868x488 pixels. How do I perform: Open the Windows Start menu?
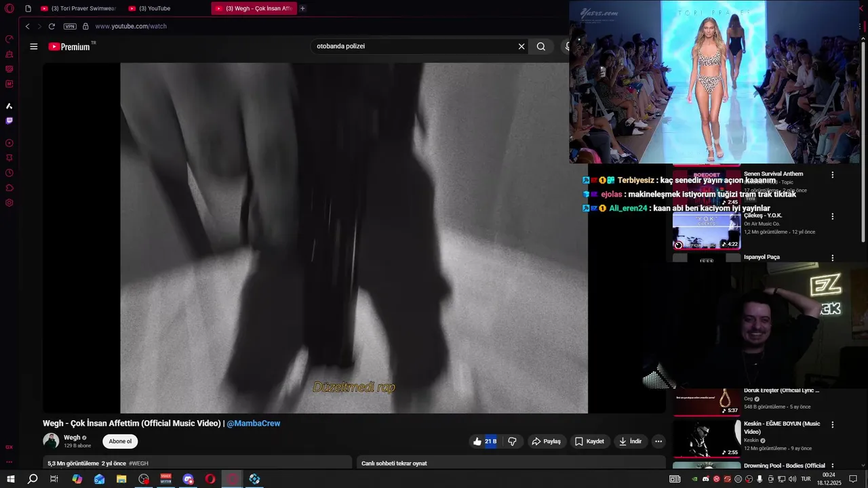pyautogui.click(x=10, y=479)
